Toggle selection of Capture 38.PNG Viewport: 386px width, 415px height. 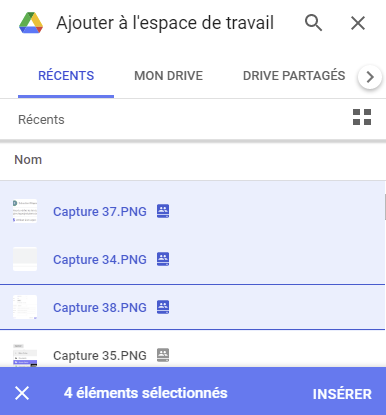192,307
